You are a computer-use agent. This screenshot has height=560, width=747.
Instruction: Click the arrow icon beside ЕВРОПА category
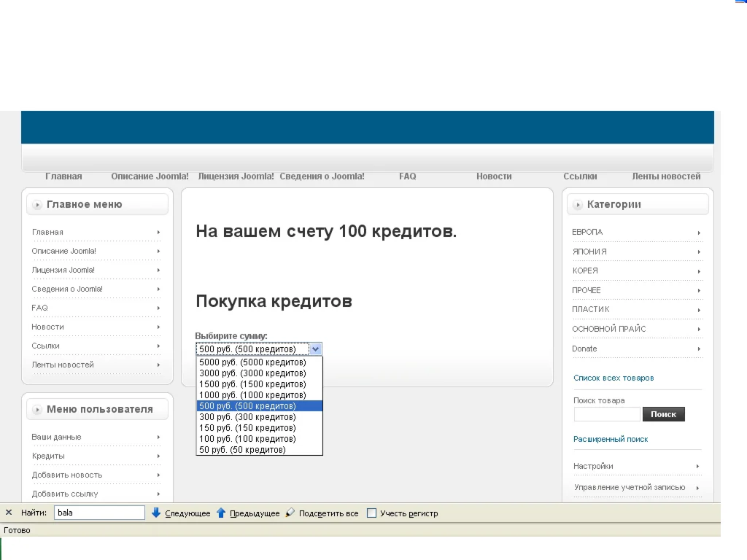click(699, 232)
